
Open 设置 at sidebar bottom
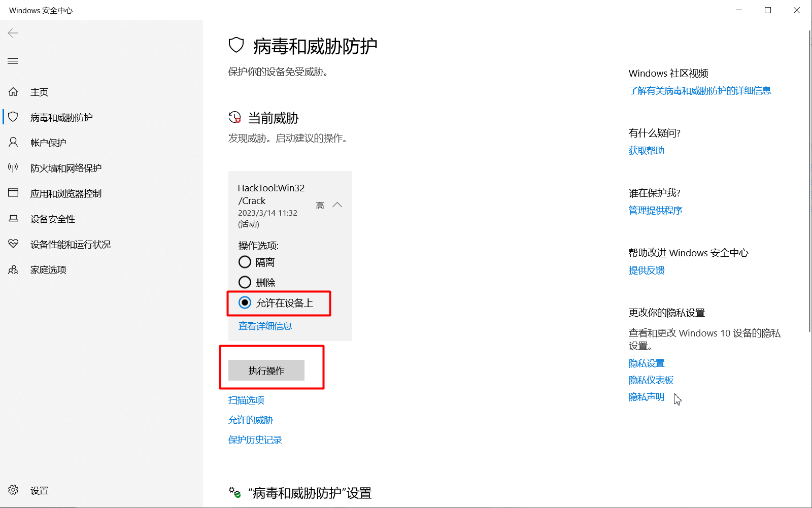(101, 490)
